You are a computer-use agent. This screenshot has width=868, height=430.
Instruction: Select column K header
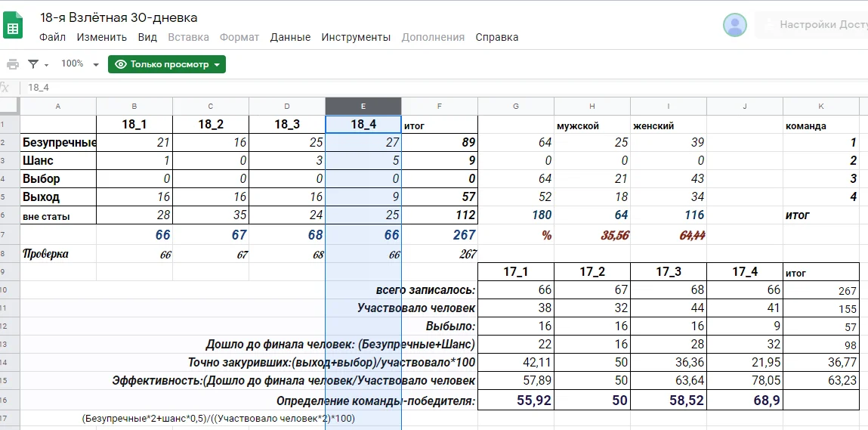(x=821, y=107)
